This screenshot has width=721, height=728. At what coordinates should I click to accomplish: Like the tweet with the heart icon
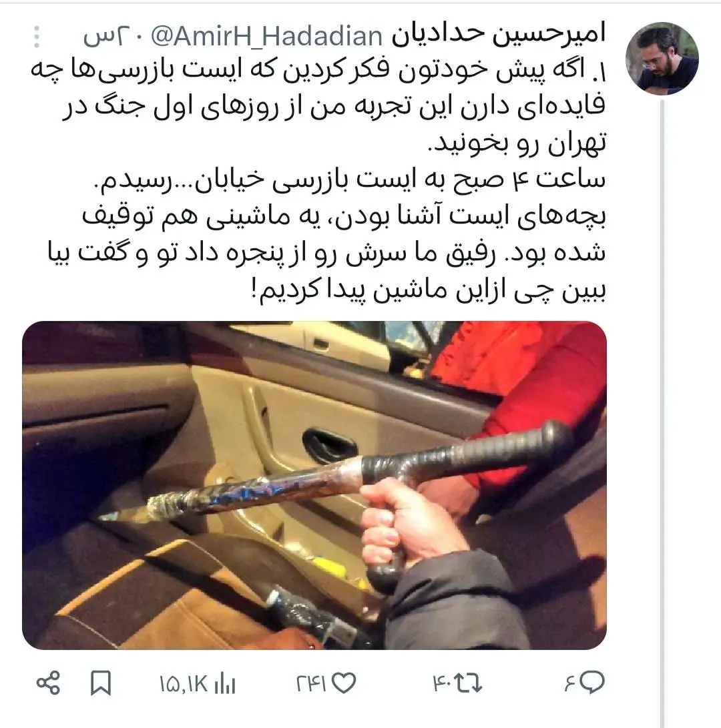point(344,683)
